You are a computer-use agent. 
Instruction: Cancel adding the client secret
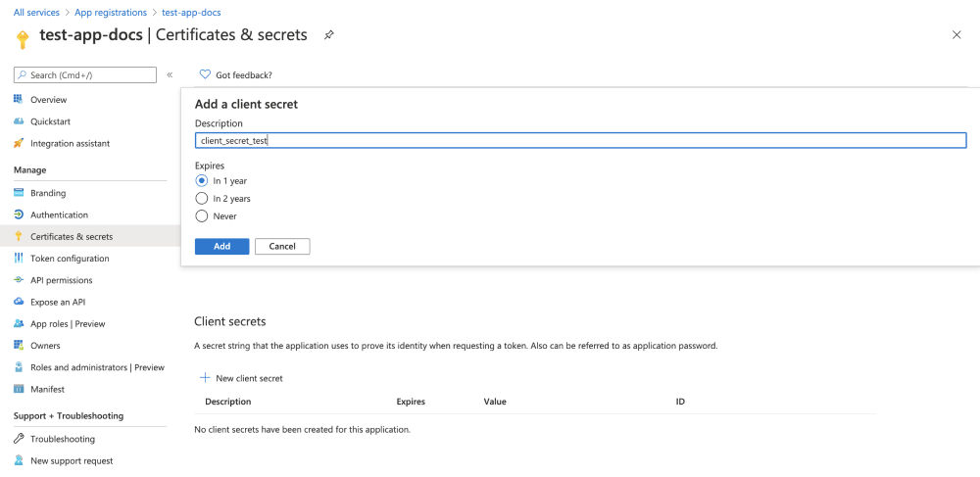[282, 247]
